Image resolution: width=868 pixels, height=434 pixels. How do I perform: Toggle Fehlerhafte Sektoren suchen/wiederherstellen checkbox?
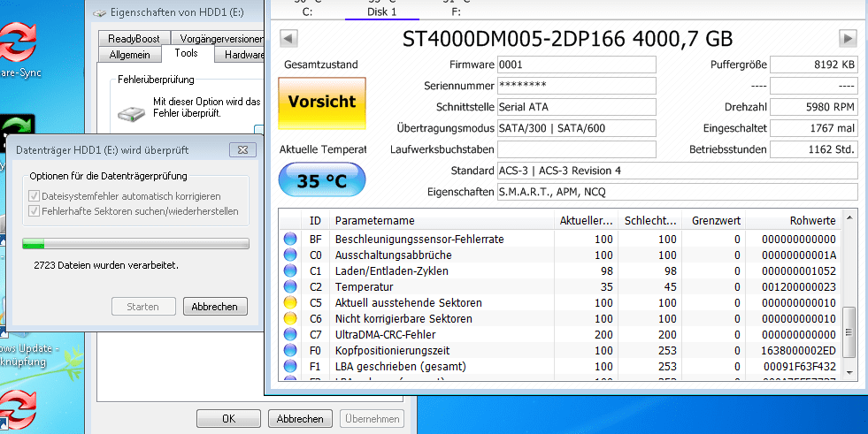34,211
